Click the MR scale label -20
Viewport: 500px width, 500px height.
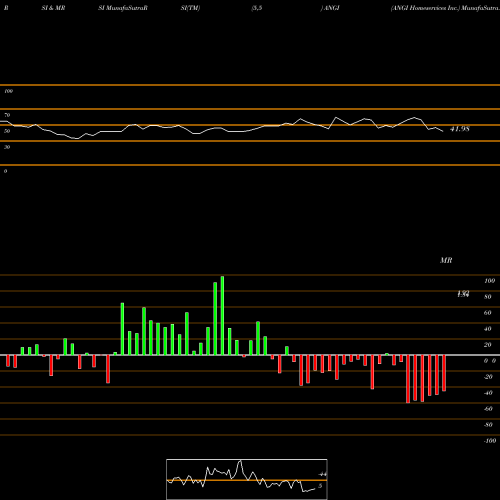click(x=488, y=377)
